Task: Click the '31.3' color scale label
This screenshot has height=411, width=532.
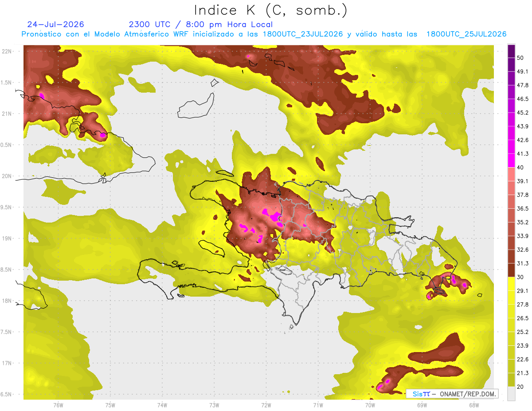Action: pos(523,263)
